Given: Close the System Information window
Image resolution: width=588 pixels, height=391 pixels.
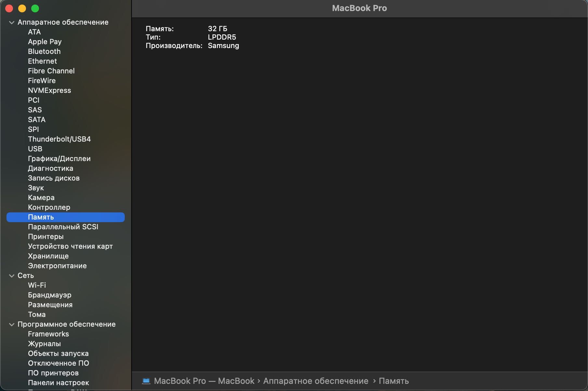Looking at the screenshot, I should [9, 8].
